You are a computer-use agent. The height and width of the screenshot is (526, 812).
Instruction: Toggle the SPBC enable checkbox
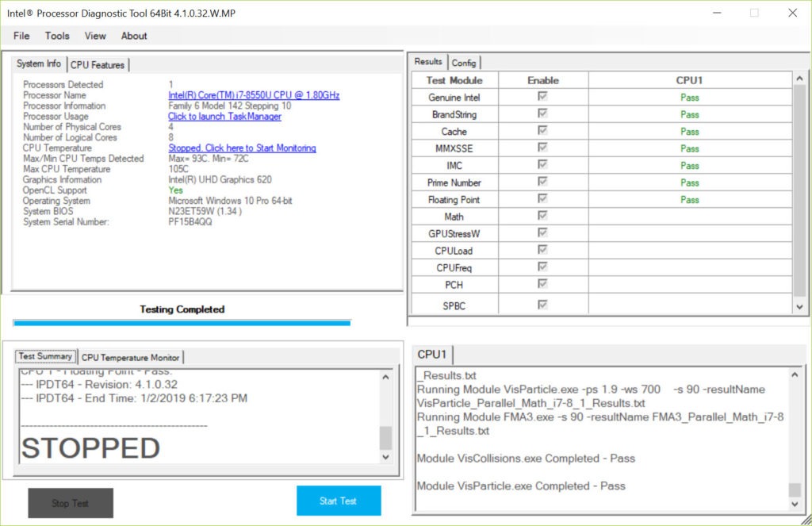tap(542, 305)
